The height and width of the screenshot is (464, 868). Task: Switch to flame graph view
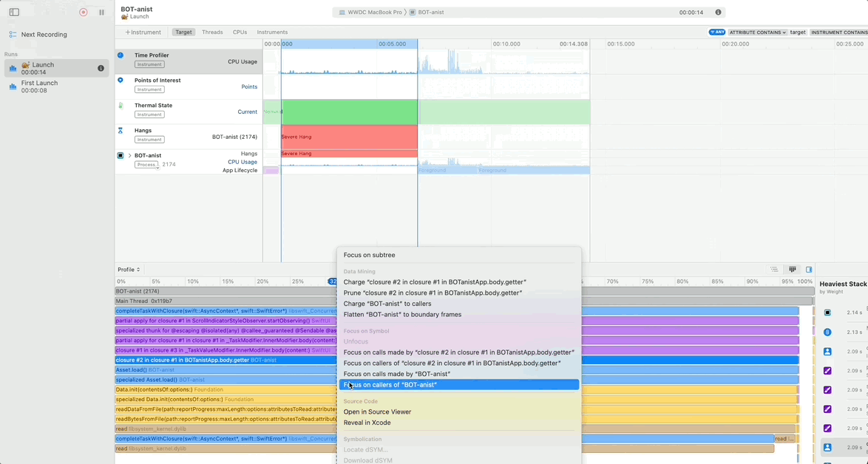click(792, 270)
